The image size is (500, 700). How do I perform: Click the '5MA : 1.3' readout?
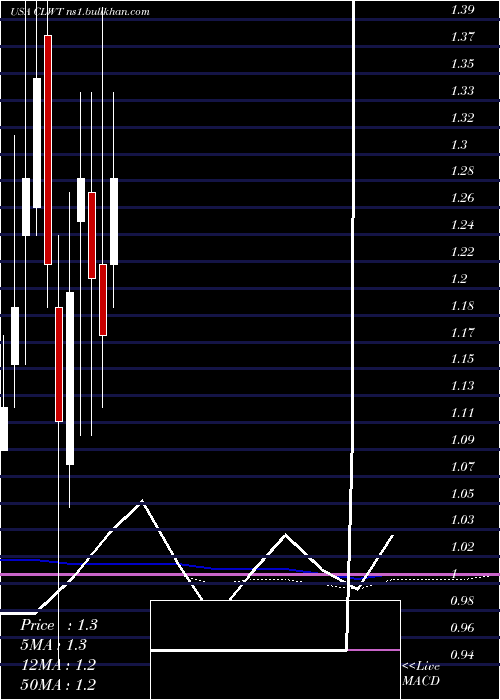54,645
